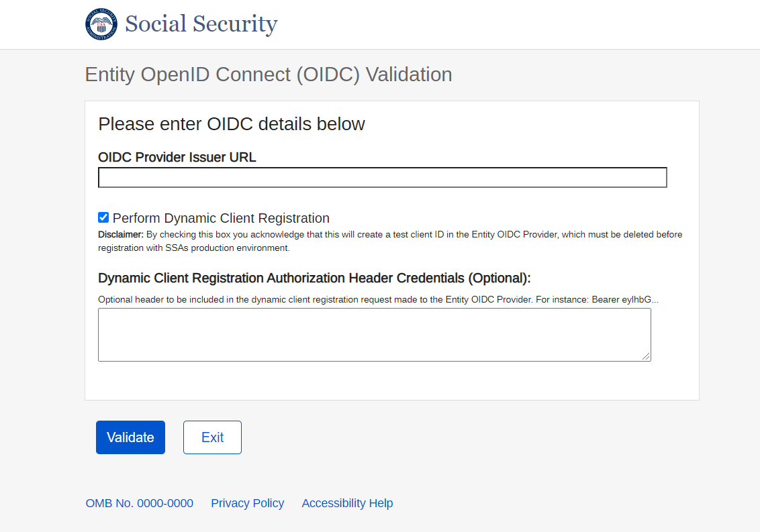Viewport: 760px width, 532px height.
Task: Focus the Authorization Header Credentials text area
Action: [374, 335]
